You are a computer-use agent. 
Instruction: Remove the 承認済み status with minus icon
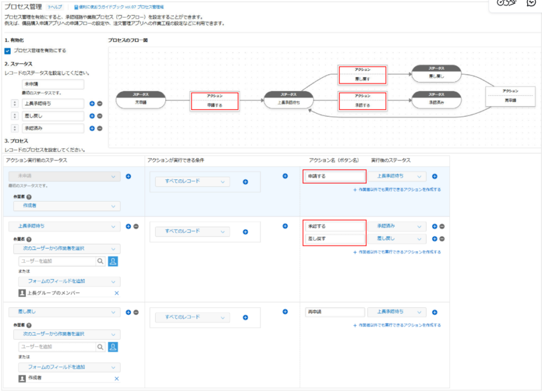tap(100, 128)
